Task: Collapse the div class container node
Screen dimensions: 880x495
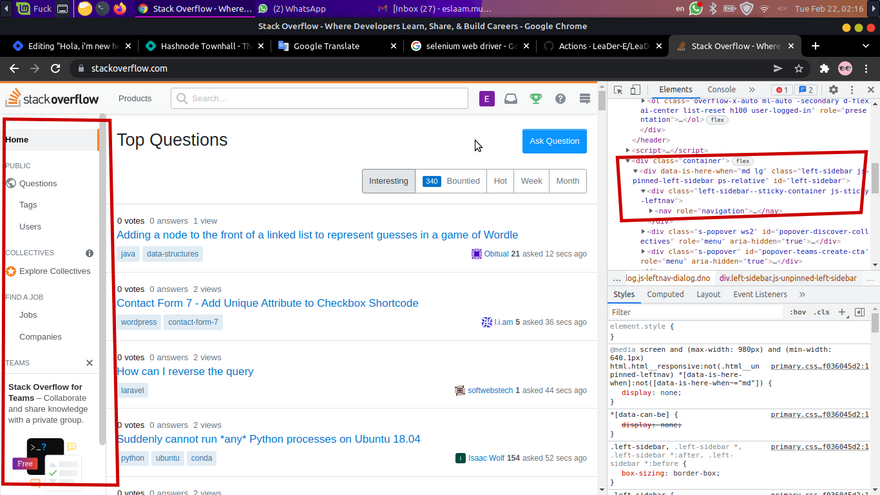Action: (x=628, y=161)
